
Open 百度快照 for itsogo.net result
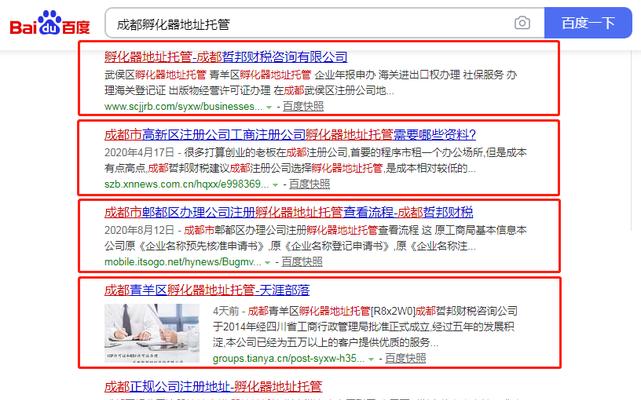pyautogui.click(x=302, y=262)
